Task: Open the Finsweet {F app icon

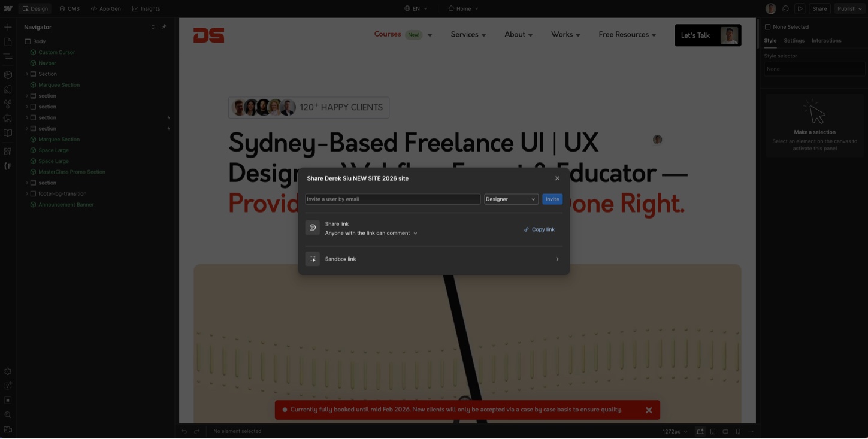Action: [8, 166]
